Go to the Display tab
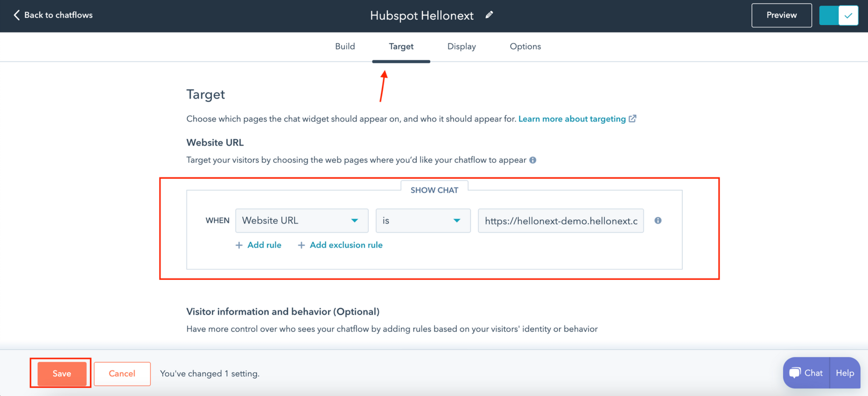The height and width of the screenshot is (396, 868). pyautogui.click(x=462, y=46)
